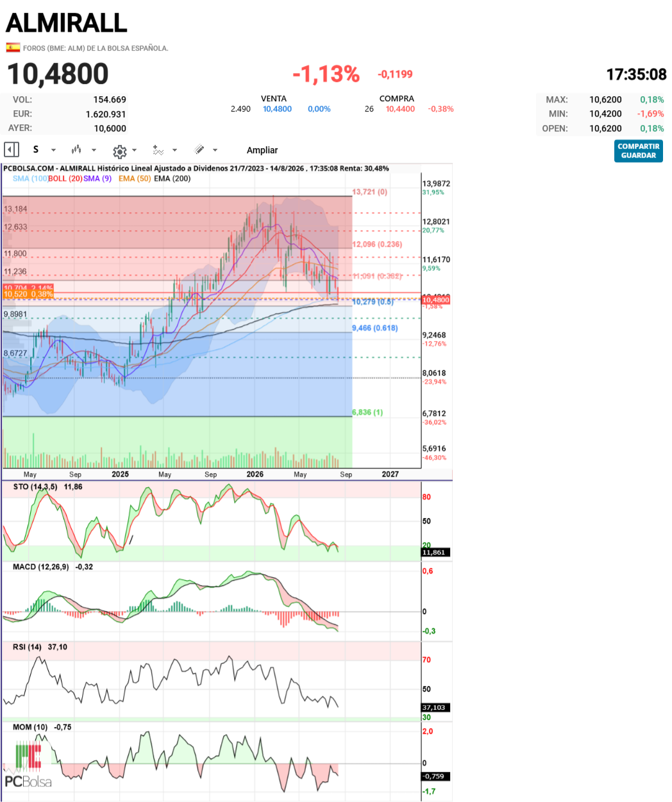Toggle the BOLL (20) legend label
The height and width of the screenshot is (802, 672).
pos(65,178)
